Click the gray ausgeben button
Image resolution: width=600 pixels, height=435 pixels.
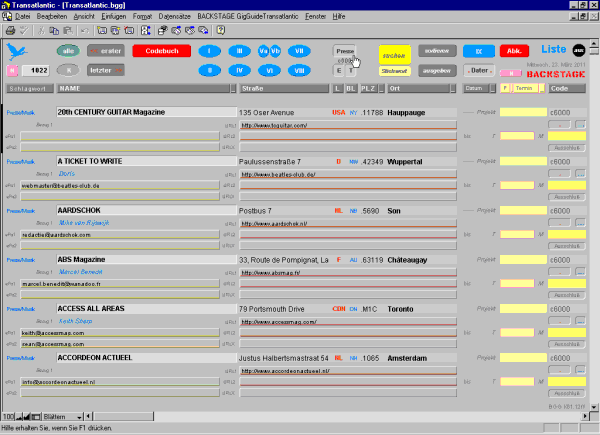point(437,70)
